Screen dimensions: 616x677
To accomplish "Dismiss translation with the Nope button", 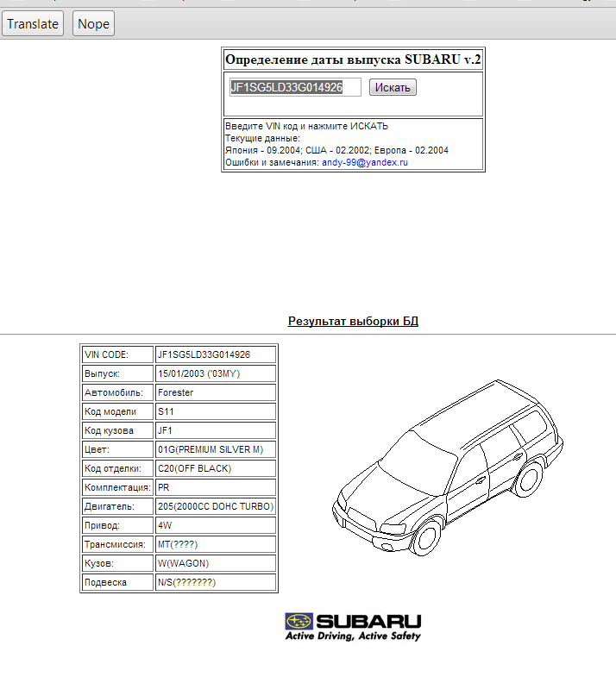I will pos(93,24).
